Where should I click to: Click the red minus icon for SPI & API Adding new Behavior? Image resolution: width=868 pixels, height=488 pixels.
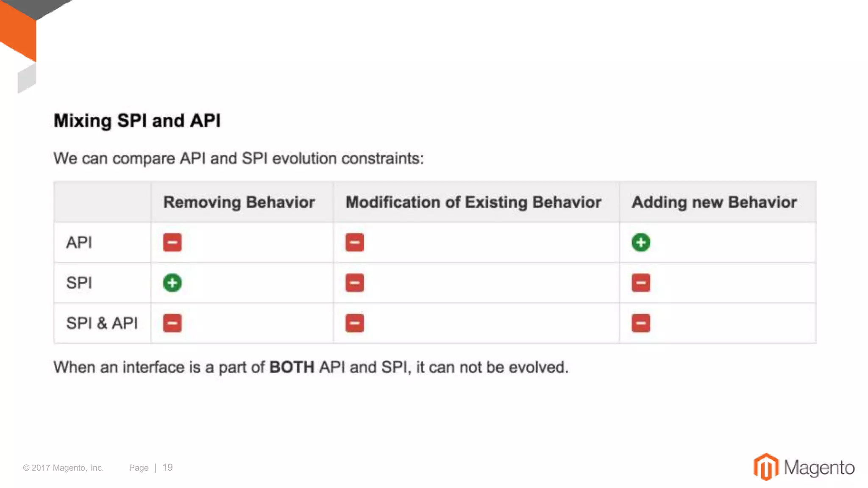pos(641,323)
